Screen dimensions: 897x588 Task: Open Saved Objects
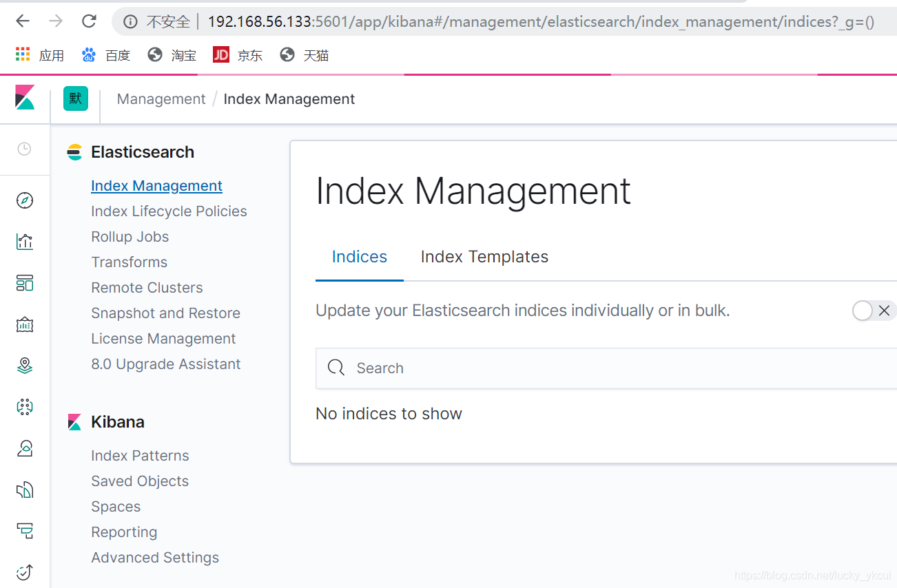click(140, 481)
